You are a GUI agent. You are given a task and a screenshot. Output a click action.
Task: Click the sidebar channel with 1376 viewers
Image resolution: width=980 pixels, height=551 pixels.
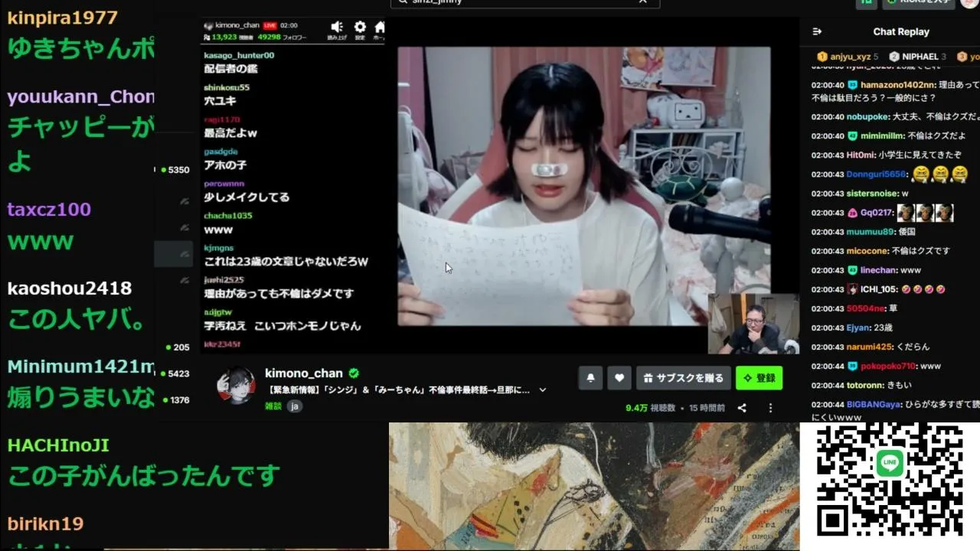point(175,399)
